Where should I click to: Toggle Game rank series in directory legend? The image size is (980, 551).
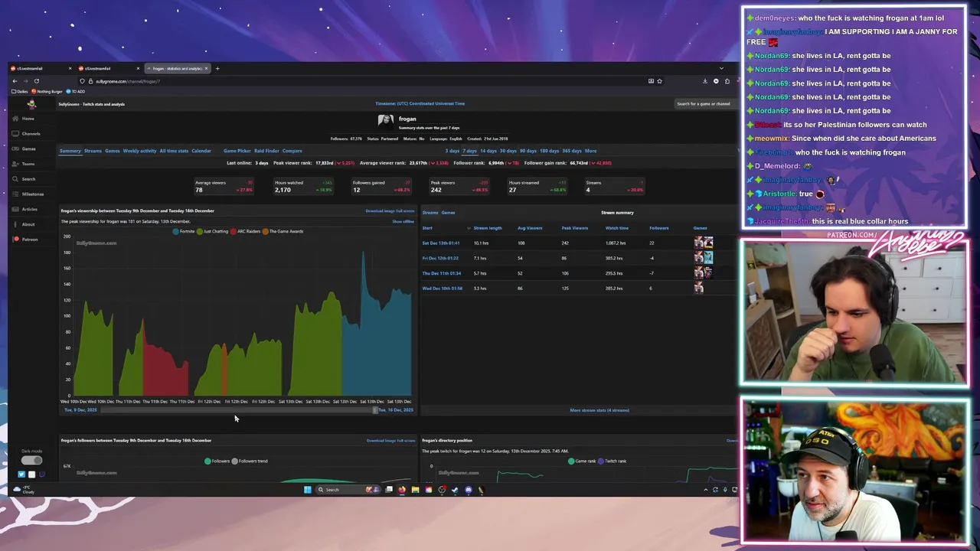[x=582, y=461]
